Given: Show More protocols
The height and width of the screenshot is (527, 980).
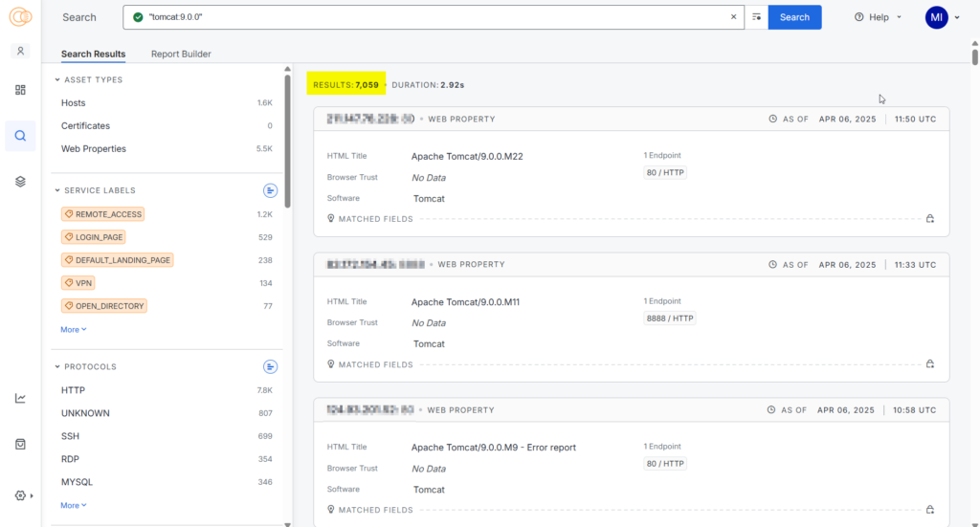Looking at the screenshot, I should [x=73, y=505].
